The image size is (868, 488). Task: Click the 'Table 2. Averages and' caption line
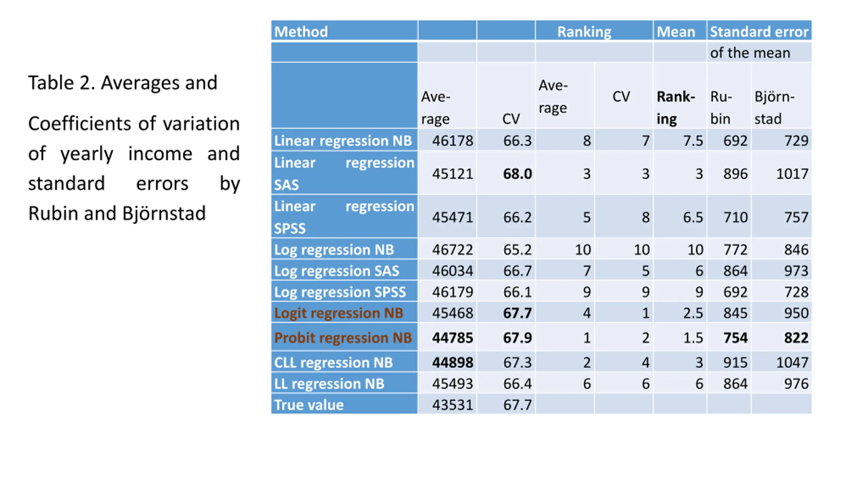point(123,83)
